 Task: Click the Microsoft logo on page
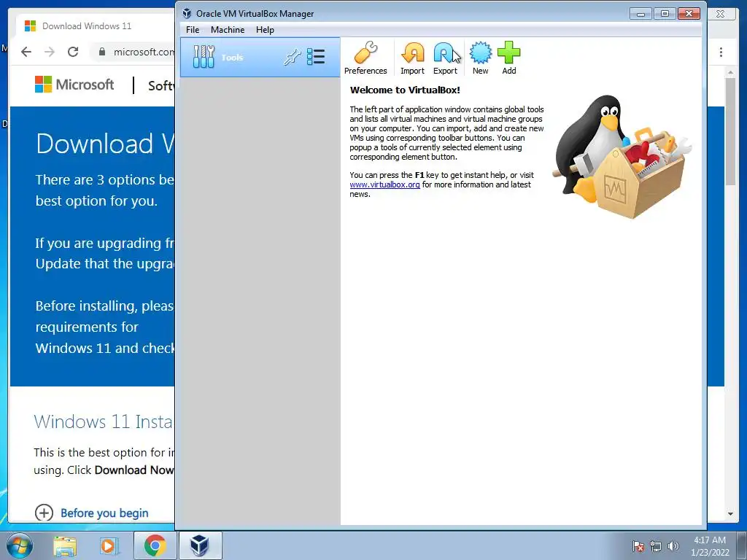74,85
